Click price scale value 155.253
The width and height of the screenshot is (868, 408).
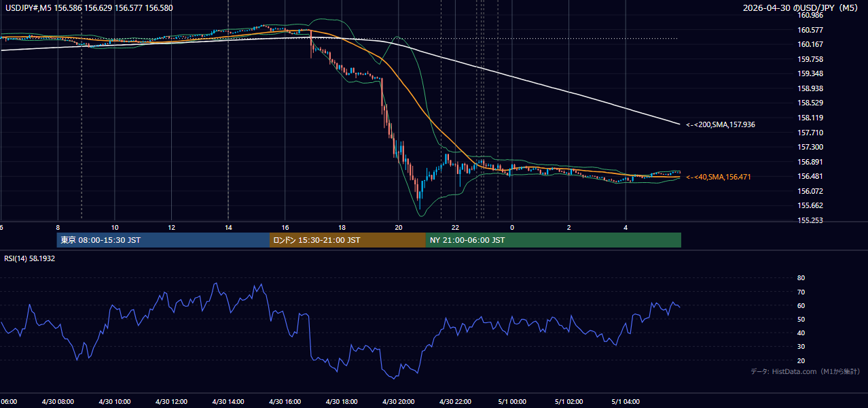[x=810, y=220]
